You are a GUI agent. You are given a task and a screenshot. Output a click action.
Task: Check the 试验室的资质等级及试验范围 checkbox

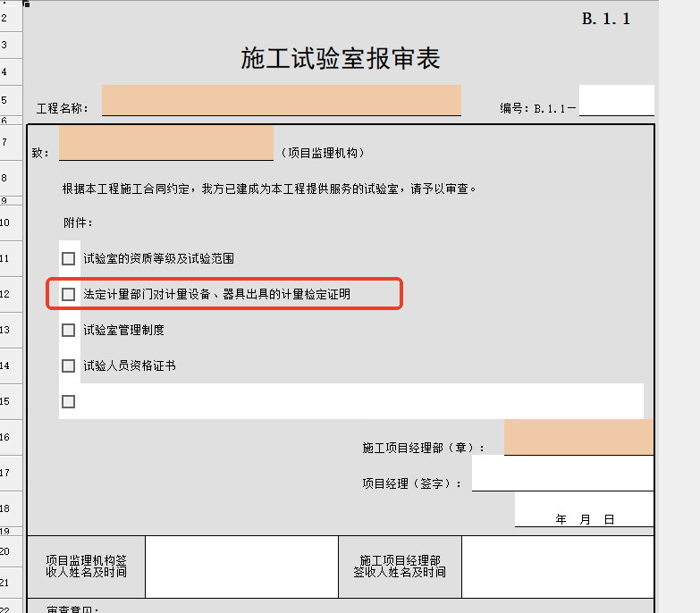coord(69,259)
